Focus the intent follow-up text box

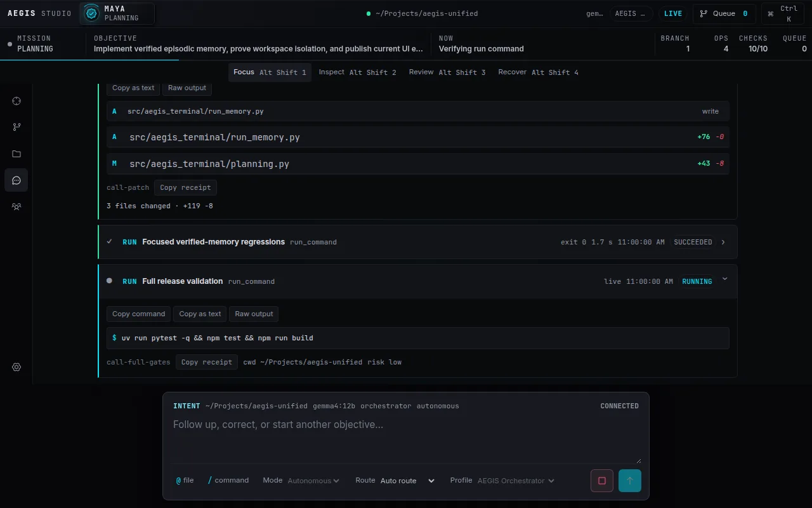tap(407, 439)
